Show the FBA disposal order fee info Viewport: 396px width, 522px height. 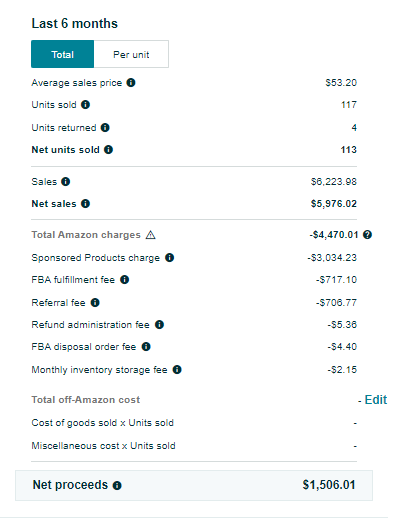point(146,347)
